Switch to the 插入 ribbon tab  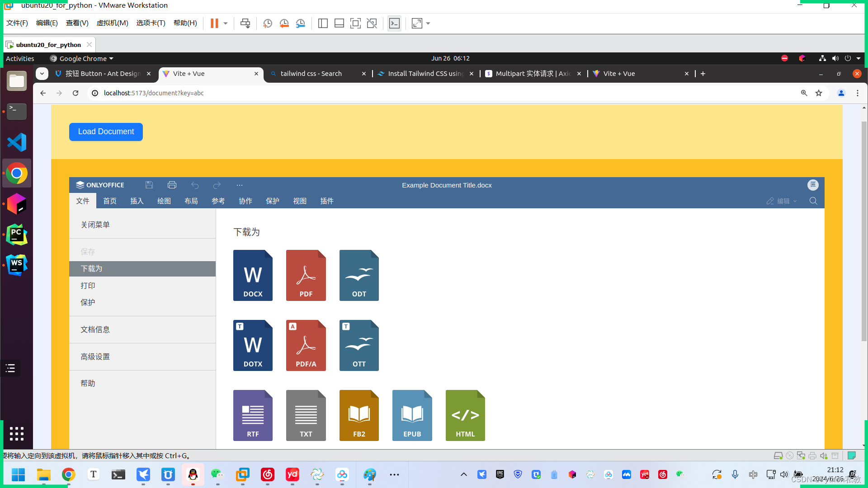click(x=137, y=201)
